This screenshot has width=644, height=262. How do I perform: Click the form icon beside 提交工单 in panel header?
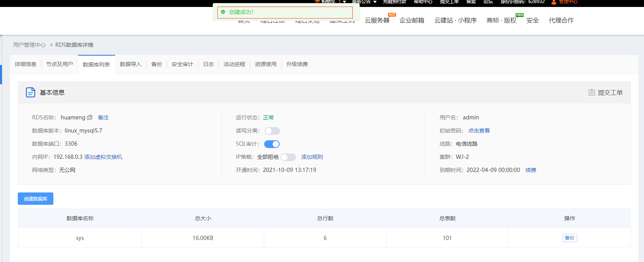tap(592, 92)
